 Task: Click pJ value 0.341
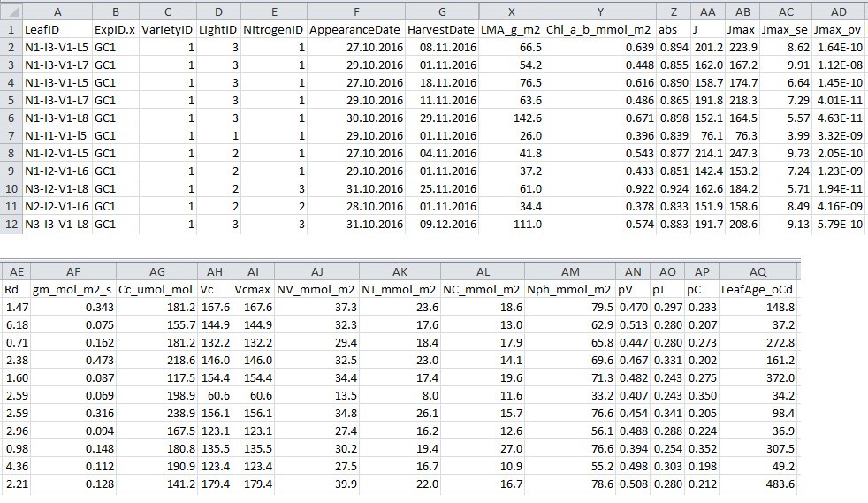coord(667,414)
